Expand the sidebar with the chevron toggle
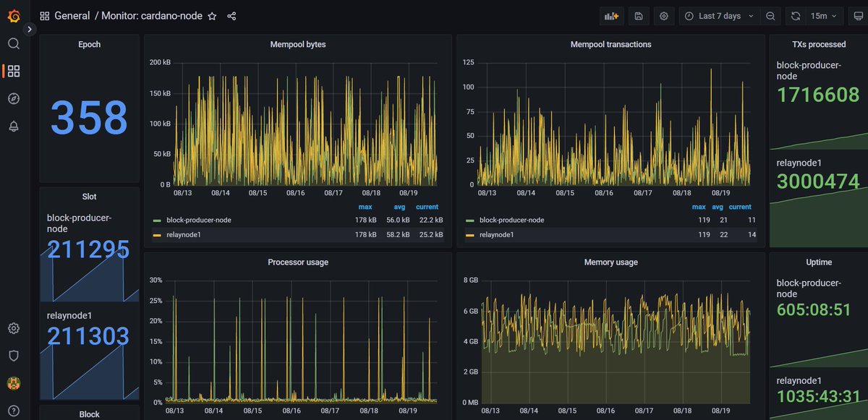This screenshot has width=868, height=420. [x=30, y=30]
